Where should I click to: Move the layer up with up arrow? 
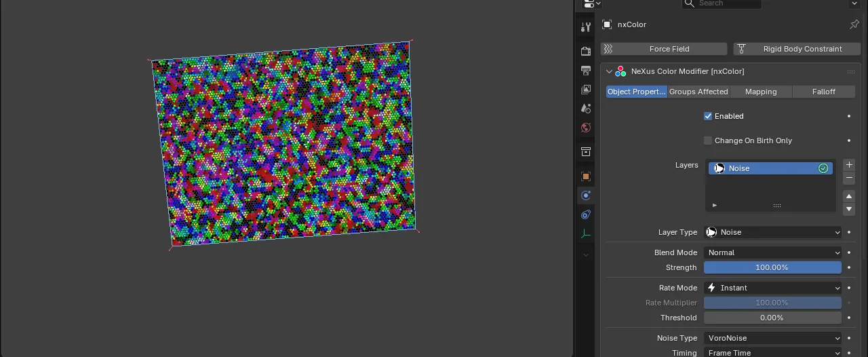pos(849,195)
